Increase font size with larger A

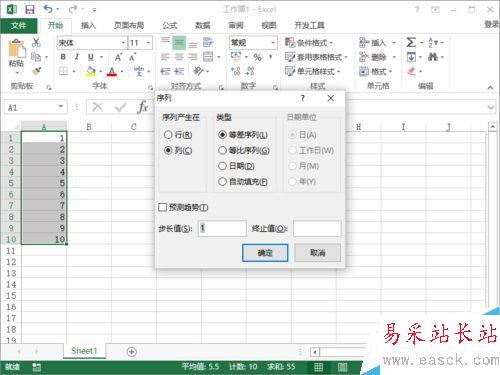(118, 57)
